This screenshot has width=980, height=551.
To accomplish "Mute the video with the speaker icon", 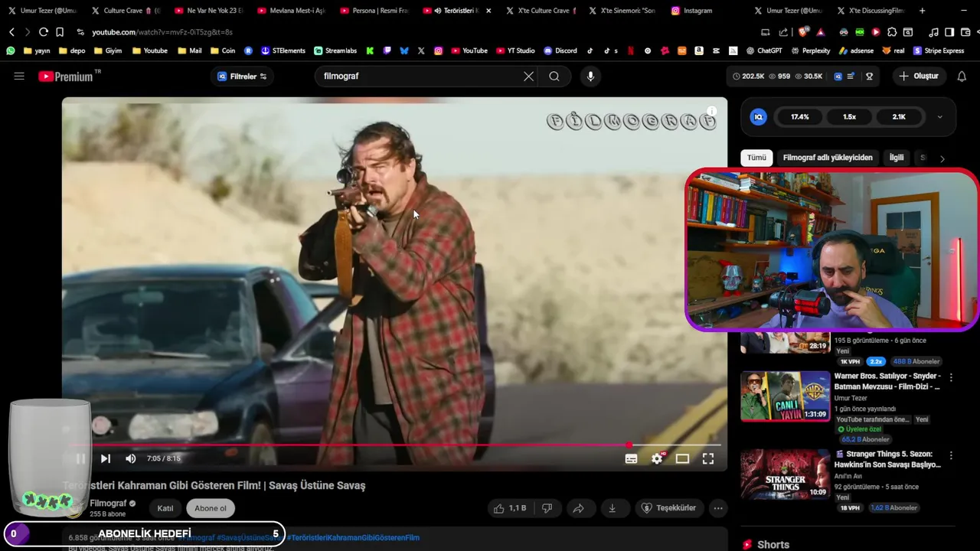I will (130, 458).
